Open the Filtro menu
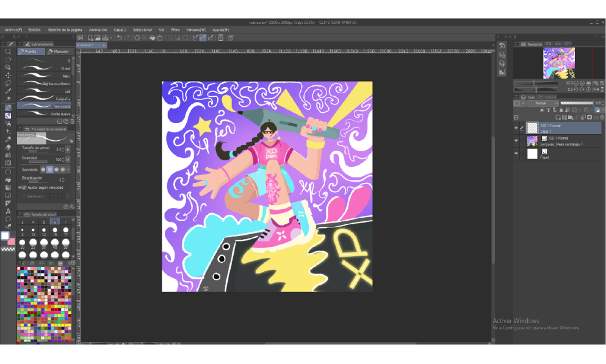Viewport: 606px width, 364px height. pos(175,30)
